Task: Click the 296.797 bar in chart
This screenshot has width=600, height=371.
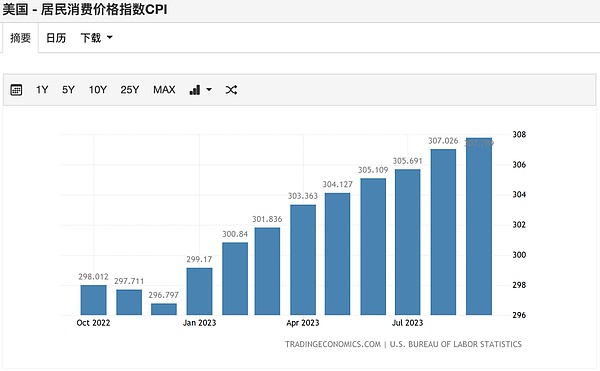Action: (x=164, y=309)
